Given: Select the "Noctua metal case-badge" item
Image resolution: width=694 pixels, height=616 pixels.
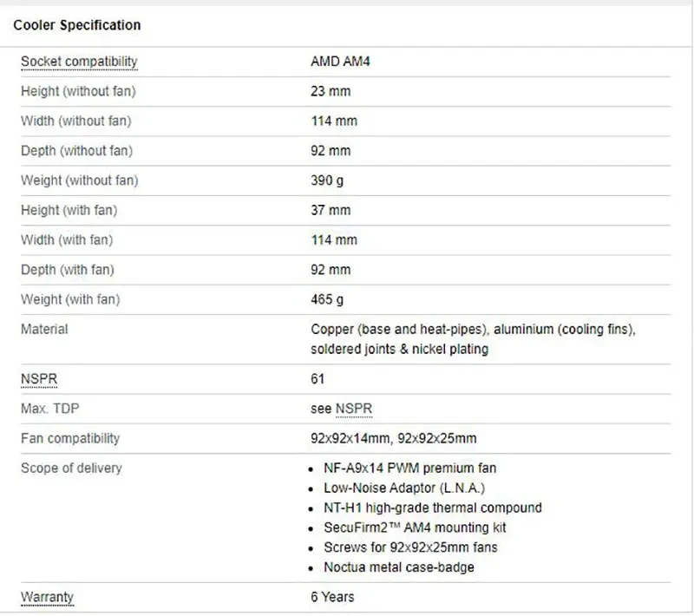Looking at the screenshot, I should click(399, 567).
